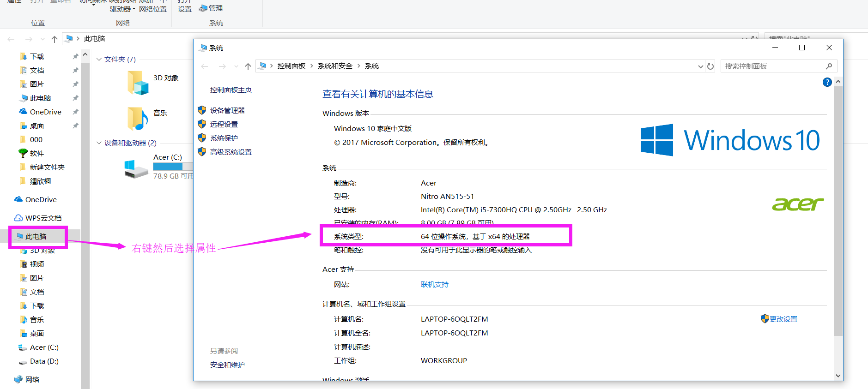868x389 pixels.
Task: Select 图片 under This PC tree
Action: coord(37,278)
